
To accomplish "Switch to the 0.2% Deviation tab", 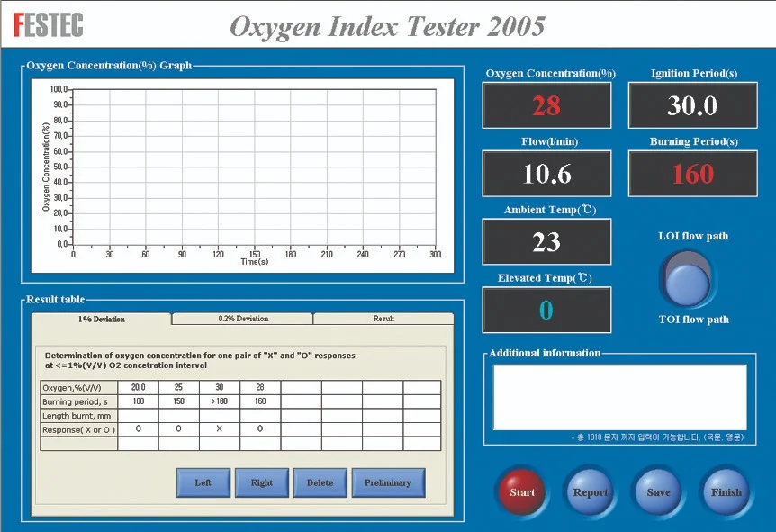I will click(243, 319).
